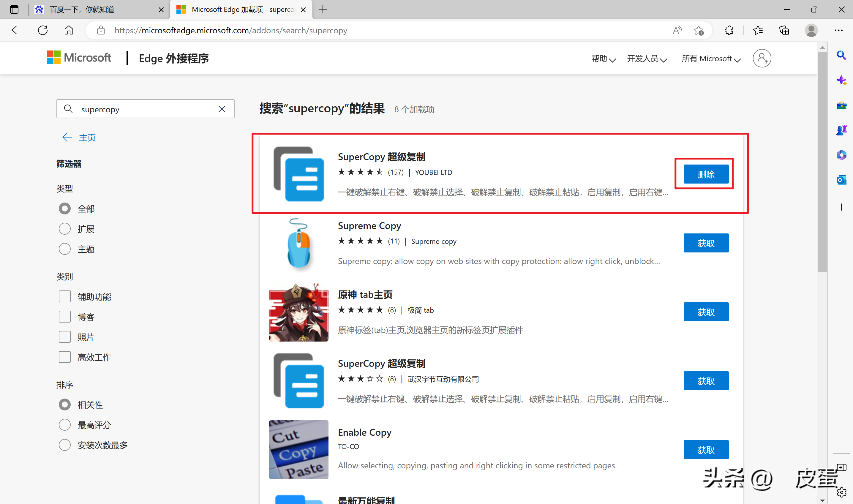This screenshot has height=504, width=853.
Task: Click 删除 for SuperCopy by YOUBEI
Action: pos(706,174)
